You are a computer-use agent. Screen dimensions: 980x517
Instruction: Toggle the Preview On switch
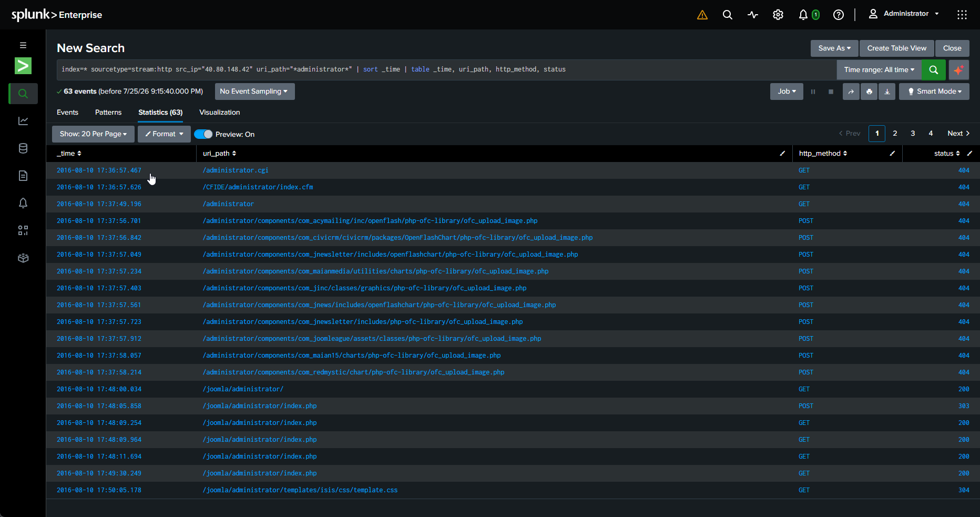[203, 134]
